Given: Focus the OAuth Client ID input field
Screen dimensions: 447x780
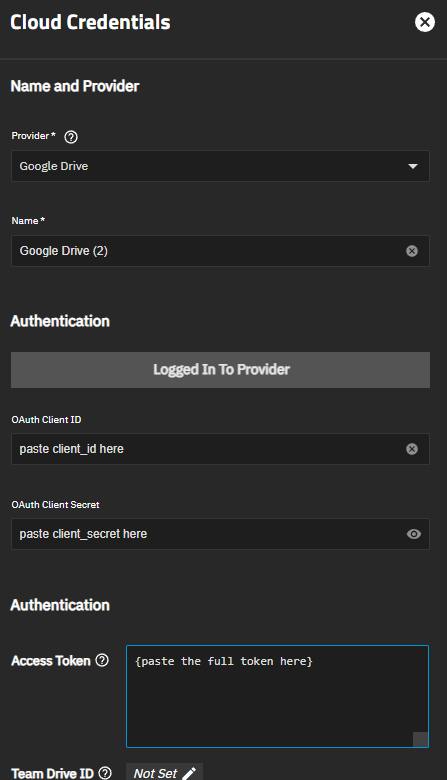Looking at the screenshot, I should [209, 449].
